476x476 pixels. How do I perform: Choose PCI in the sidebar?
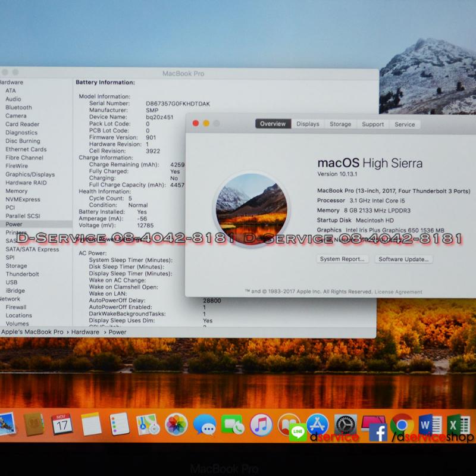[x=10, y=208]
